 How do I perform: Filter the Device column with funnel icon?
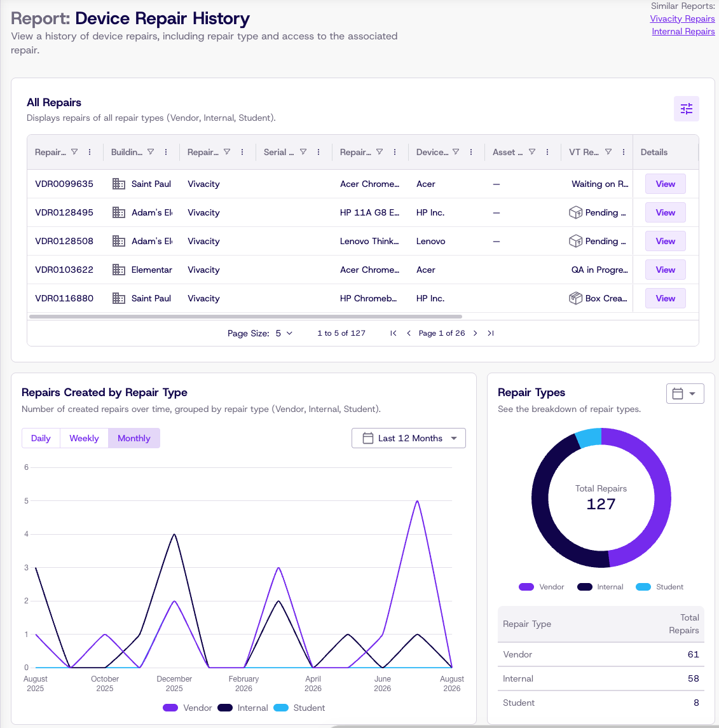point(456,152)
